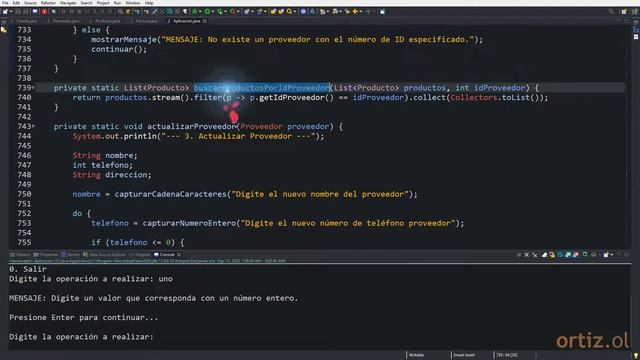Click Collectors on line 740

click(473, 98)
